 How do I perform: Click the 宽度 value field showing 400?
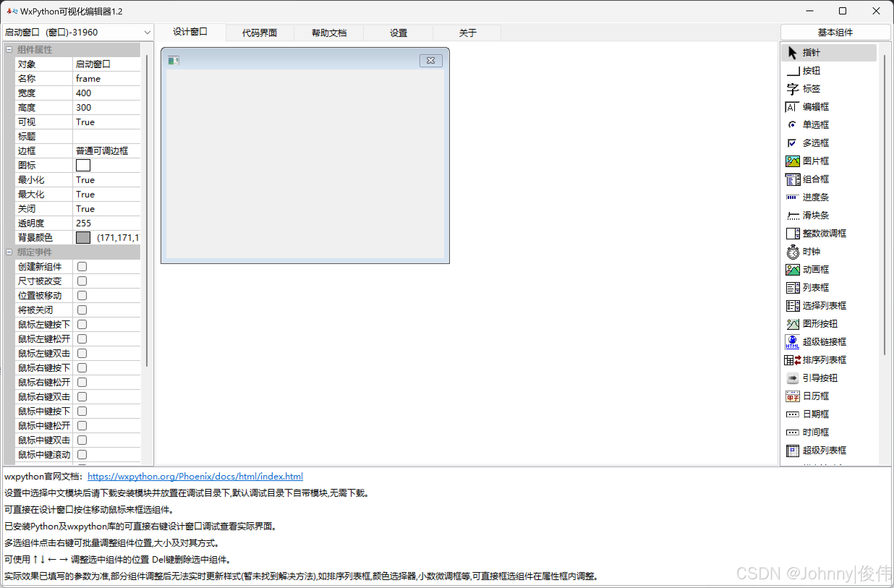[107, 93]
